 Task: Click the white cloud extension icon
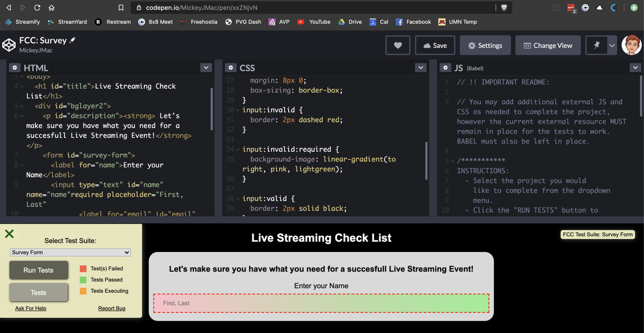[599, 8]
